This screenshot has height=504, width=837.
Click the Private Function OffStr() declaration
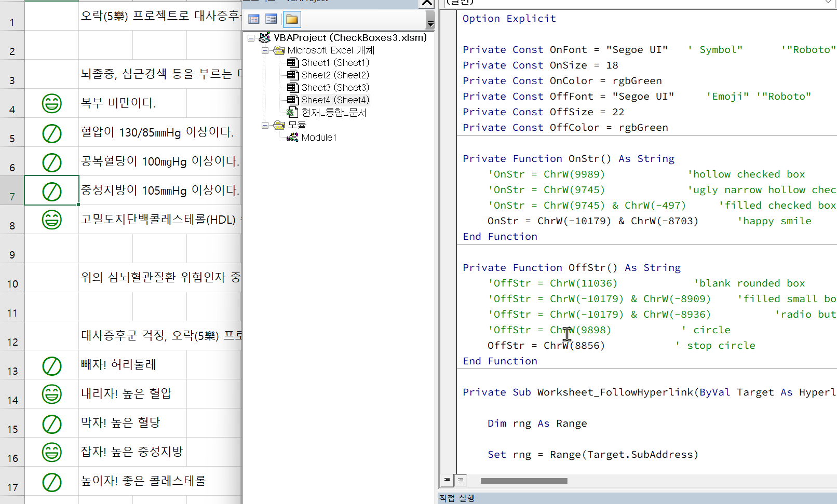572,268
